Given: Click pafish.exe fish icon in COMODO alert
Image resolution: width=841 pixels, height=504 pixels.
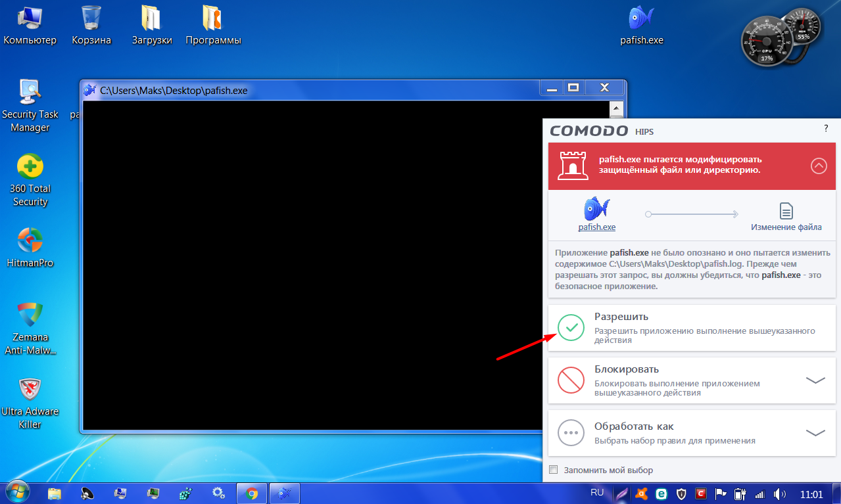Looking at the screenshot, I should coord(596,208).
